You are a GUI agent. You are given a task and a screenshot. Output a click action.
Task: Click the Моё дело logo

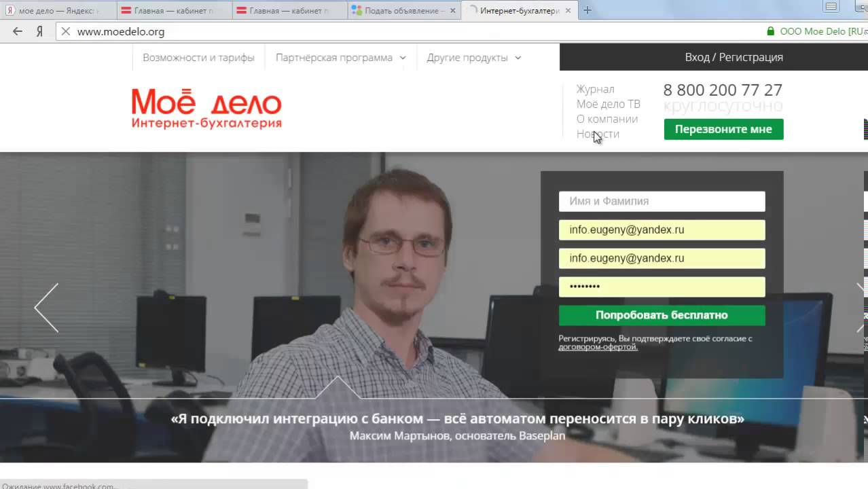(206, 108)
